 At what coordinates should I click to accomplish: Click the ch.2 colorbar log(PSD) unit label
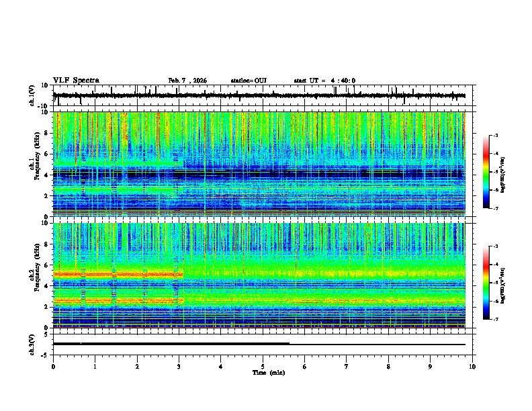503,285
